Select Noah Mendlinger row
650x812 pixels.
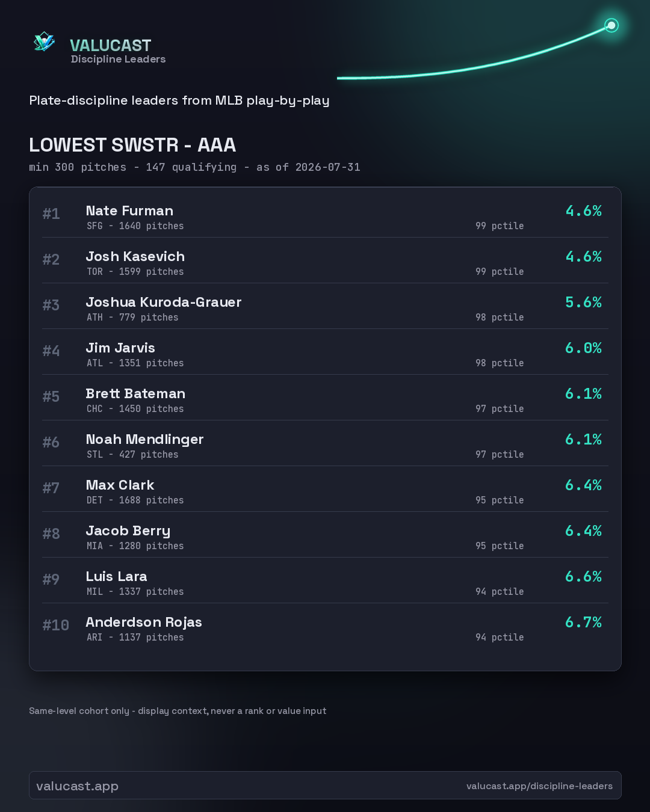(x=325, y=443)
